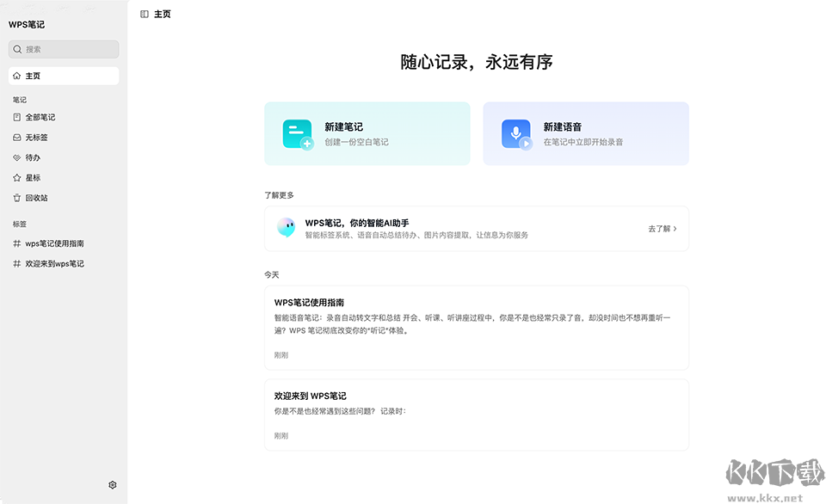The image size is (826, 504).
Task: Click the blue microphone recording icon
Action: (517, 135)
